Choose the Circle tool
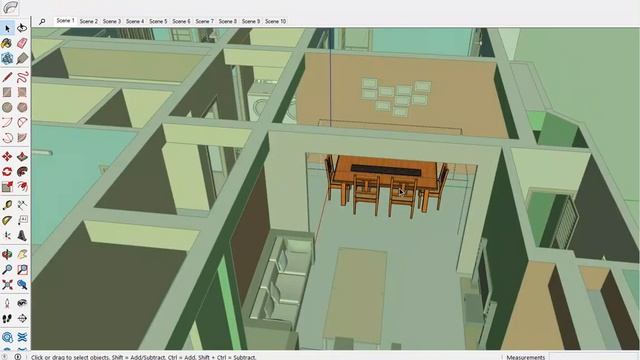640x360 pixels. coord(7,107)
